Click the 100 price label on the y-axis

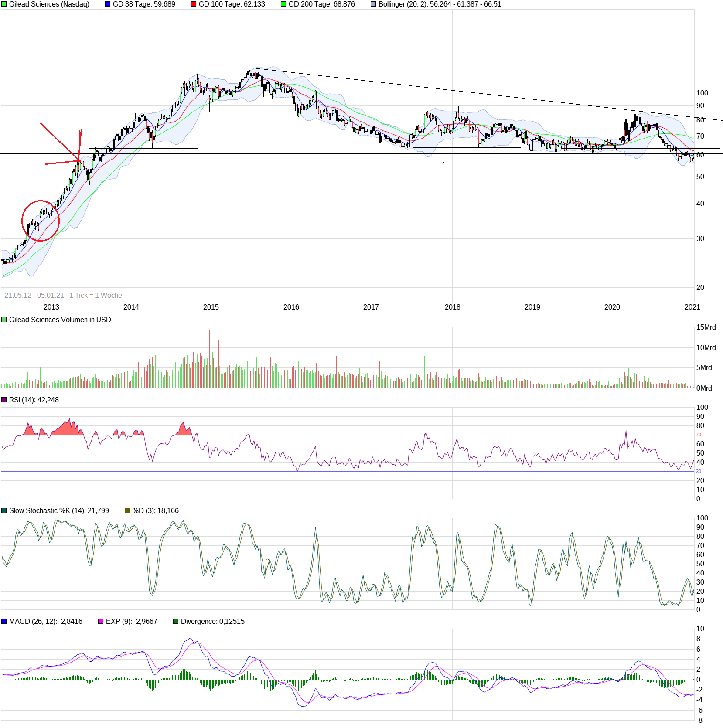coord(702,93)
